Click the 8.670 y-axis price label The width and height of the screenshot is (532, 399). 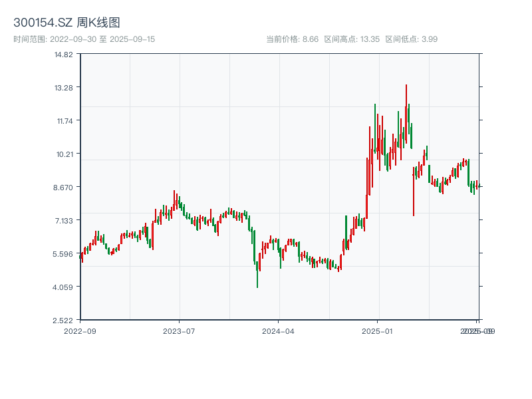point(64,188)
